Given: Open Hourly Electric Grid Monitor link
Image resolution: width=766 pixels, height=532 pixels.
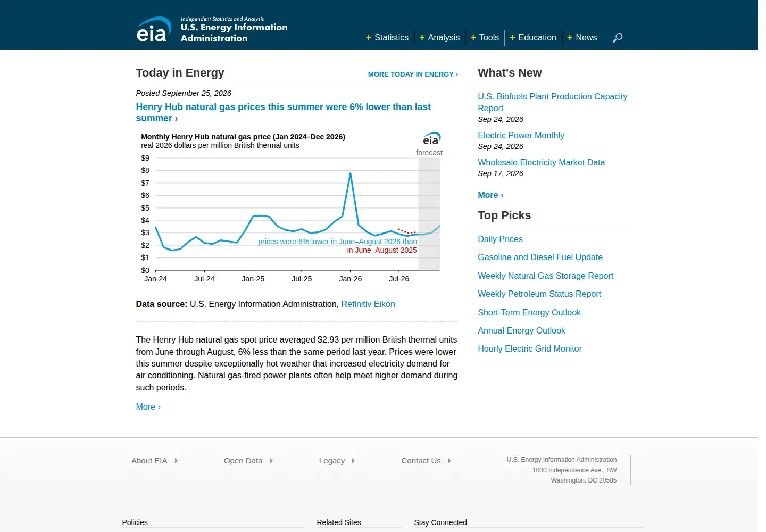Looking at the screenshot, I should coord(530,349).
